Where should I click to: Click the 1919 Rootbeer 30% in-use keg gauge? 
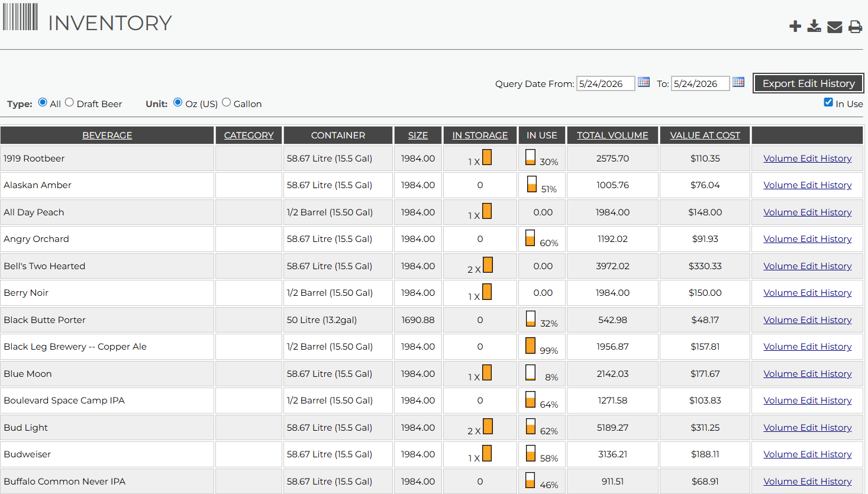(531, 157)
